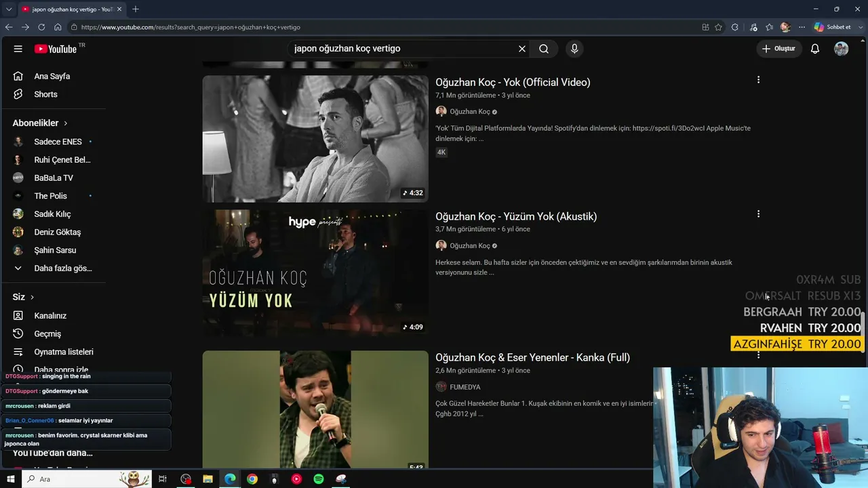Visit FUMEDYA channel link
This screenshot has width=868, height=488.
click(x=465, y=387)
